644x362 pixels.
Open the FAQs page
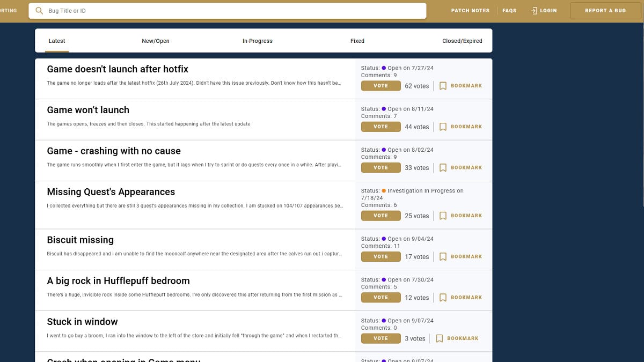pyautogui.click(x=509, y=10)
